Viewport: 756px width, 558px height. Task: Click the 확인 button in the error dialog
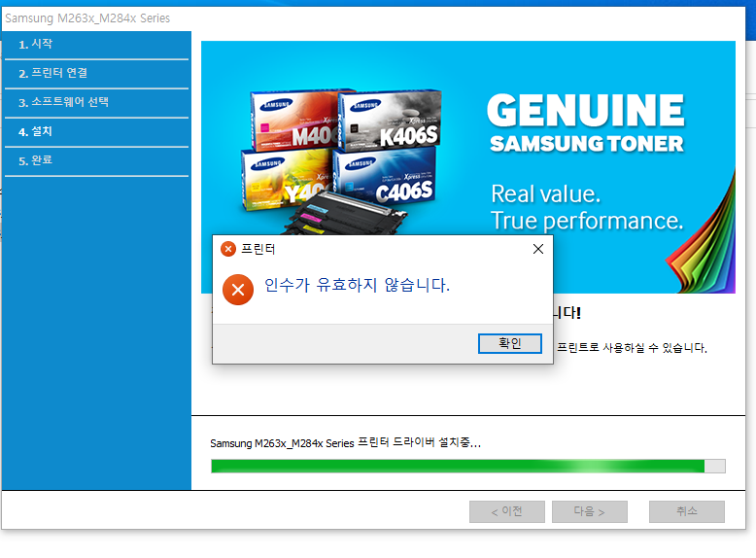tap(509, 343)
